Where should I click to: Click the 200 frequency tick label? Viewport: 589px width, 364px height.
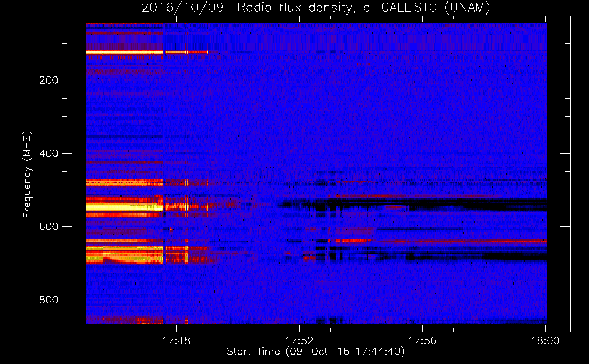coord(49,80)
